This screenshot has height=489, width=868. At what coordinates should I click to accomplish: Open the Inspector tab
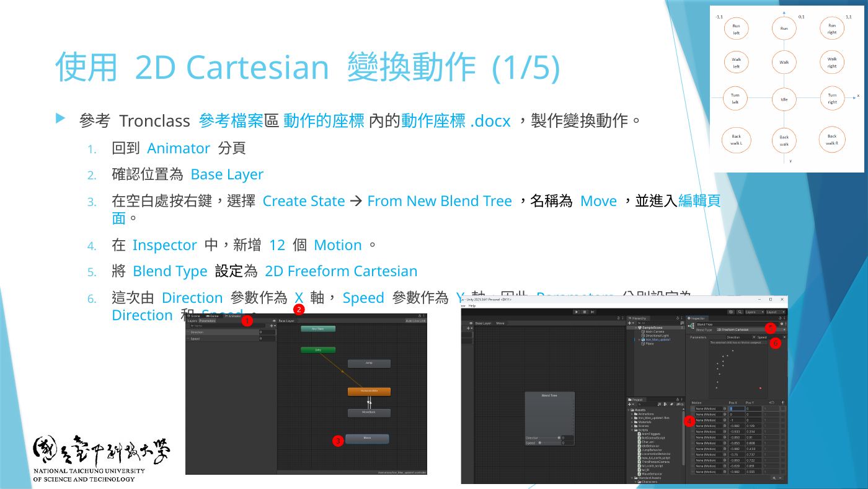tap(697, 318)
